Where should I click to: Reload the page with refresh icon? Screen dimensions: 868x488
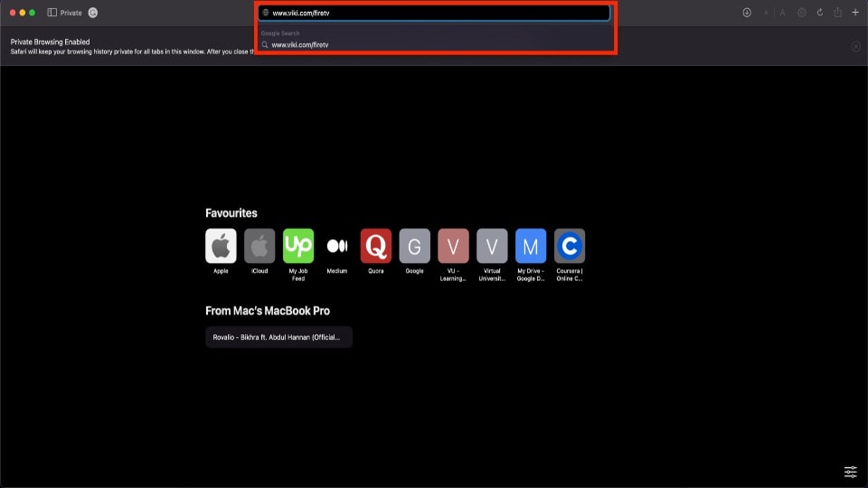click(x=820, y=12)
